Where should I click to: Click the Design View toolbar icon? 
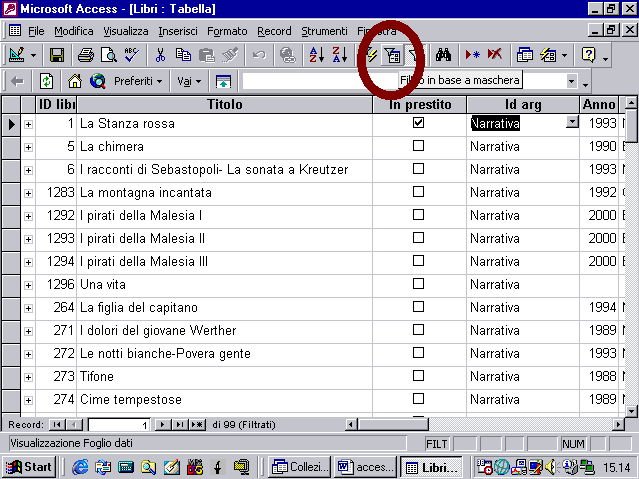click(x=17, y=55)
